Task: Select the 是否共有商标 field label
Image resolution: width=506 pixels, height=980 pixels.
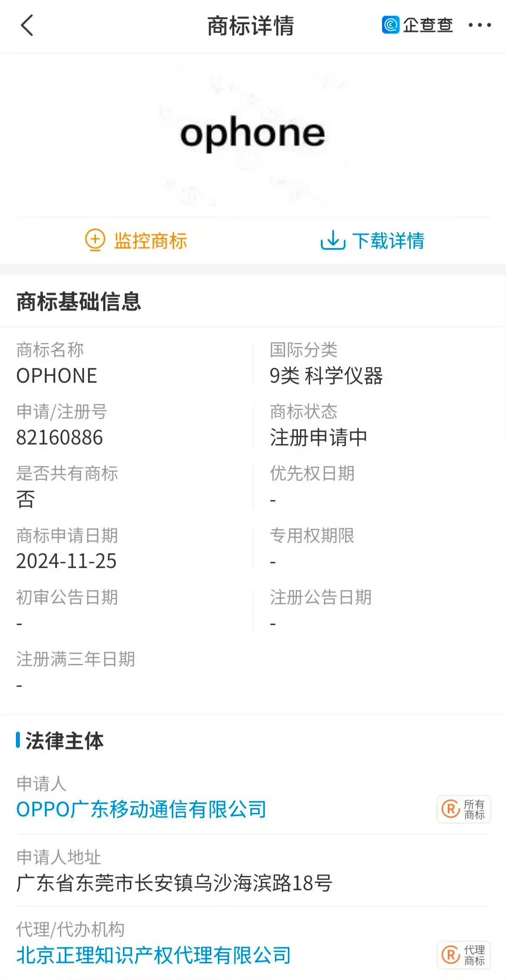Action: [67, 473]
